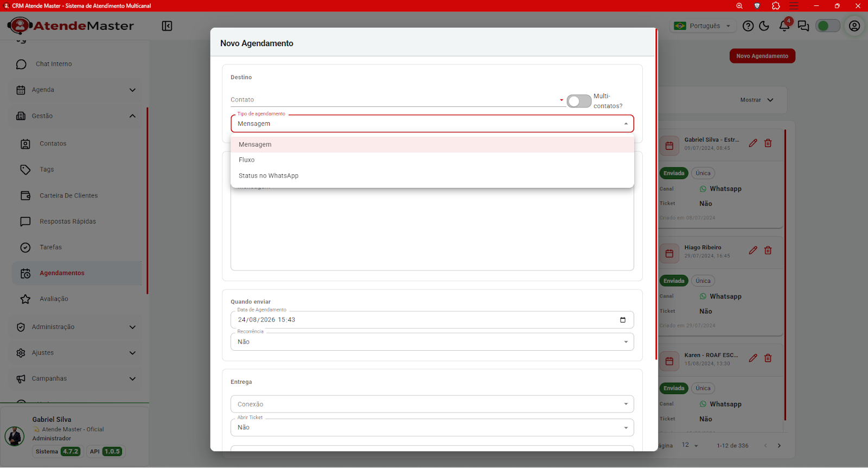The image size is (868, 468).
Task: Click the browser extensions puzzle icon
Action: 776,6
